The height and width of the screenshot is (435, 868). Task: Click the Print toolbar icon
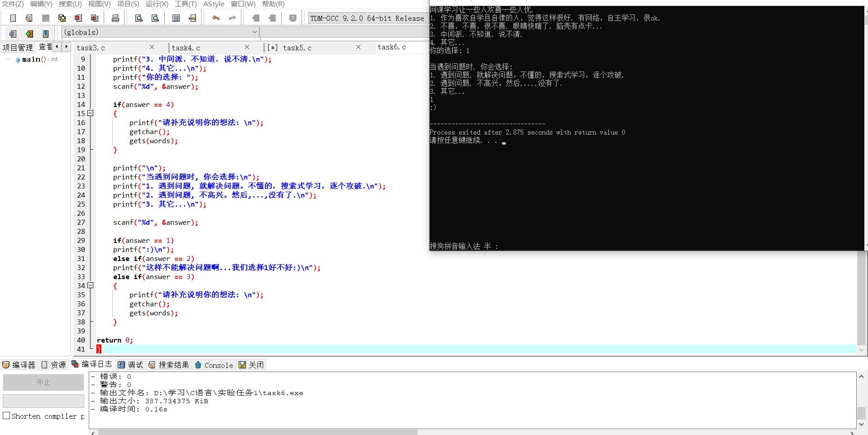[x=115, y=18]
